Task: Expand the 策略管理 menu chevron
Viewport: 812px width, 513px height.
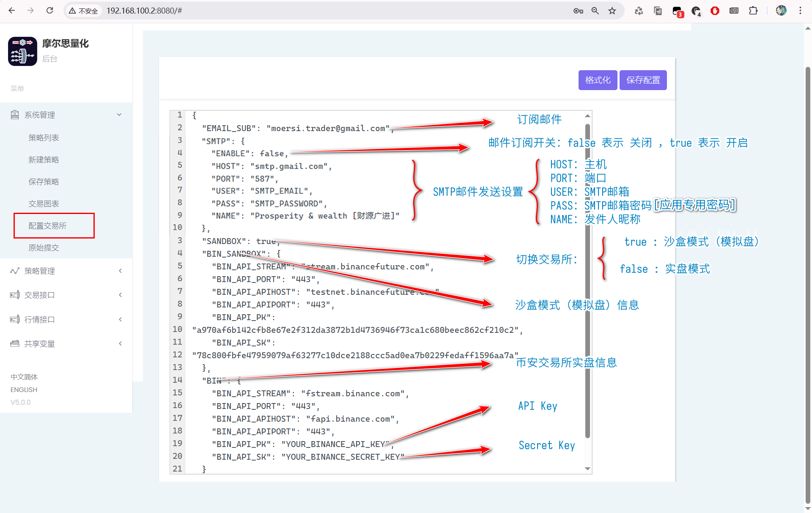Action: [120, 271]
